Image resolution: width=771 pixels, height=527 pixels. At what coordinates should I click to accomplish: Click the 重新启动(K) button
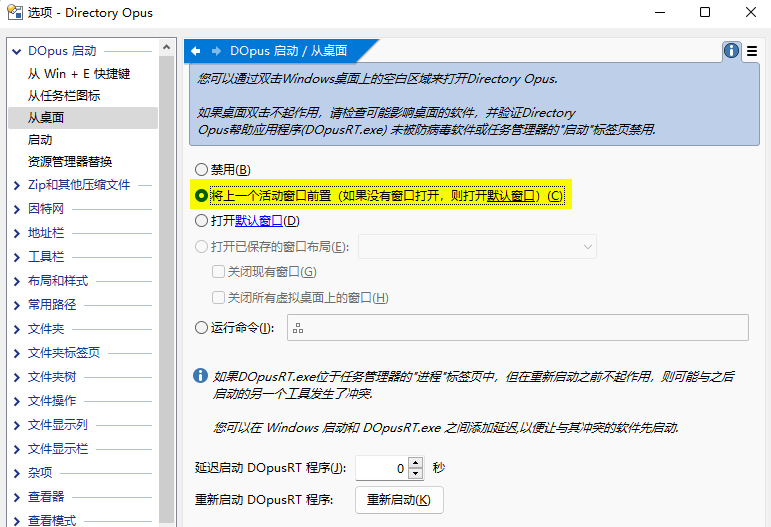tap(399, 500)
